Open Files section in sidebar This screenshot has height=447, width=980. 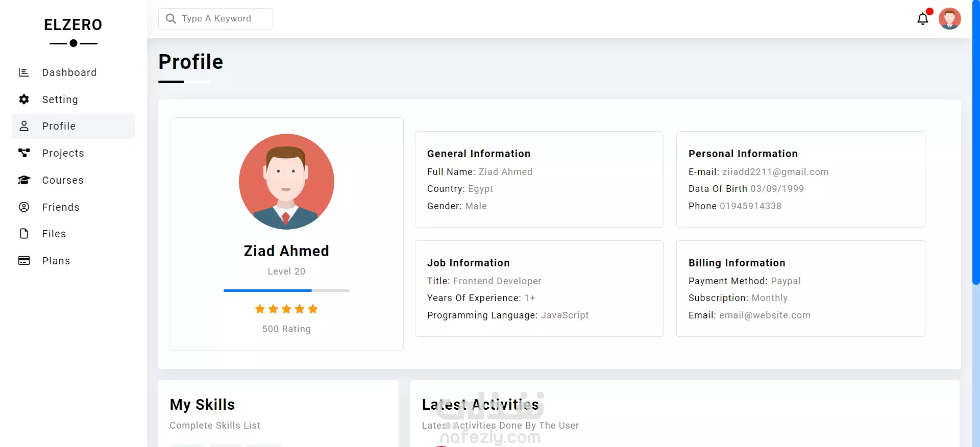pyautogui.click(x=73, y=234)
